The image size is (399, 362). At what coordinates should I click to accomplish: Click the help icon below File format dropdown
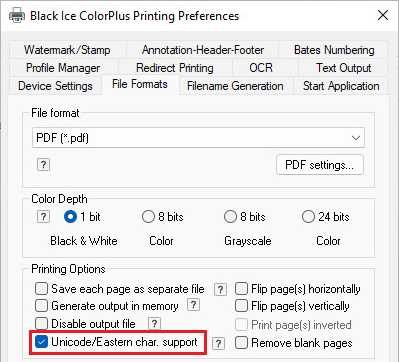43,164
